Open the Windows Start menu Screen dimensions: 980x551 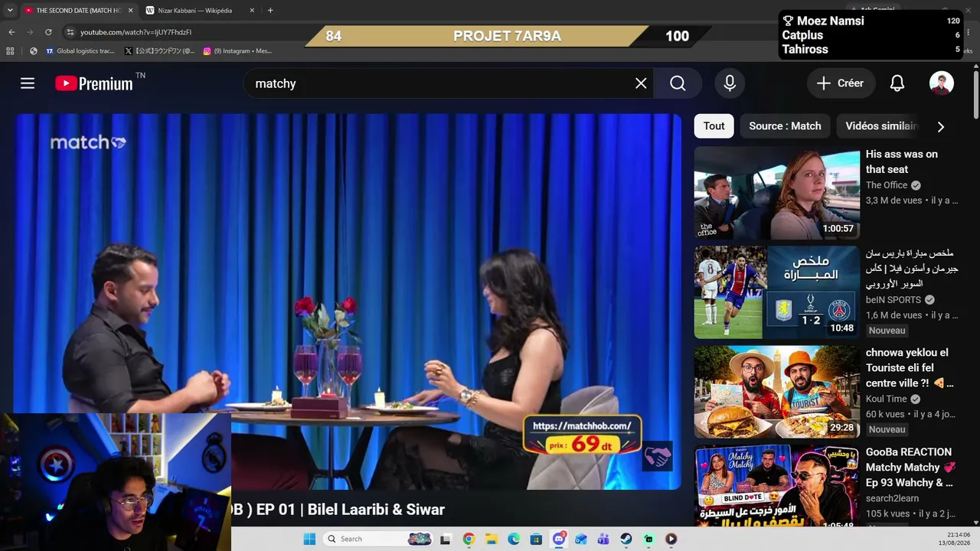click(x=309, y=539)
